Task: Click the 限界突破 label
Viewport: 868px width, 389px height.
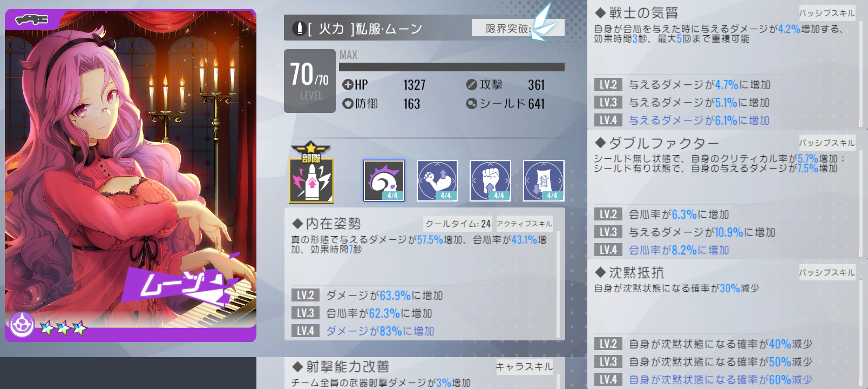Action: click(x=507, y=28)
